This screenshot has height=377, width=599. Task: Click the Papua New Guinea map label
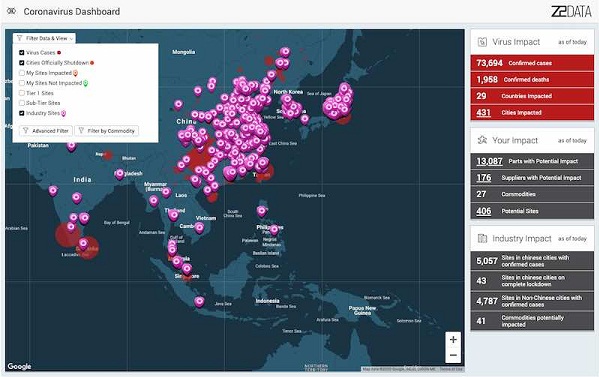tap(362, 310)
